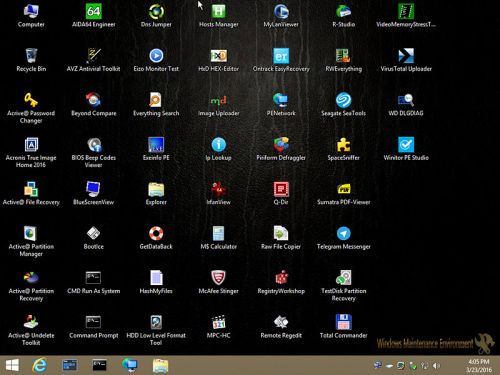Click the system tray volume icon
The image size is (500, 375).
coord(436,366)
